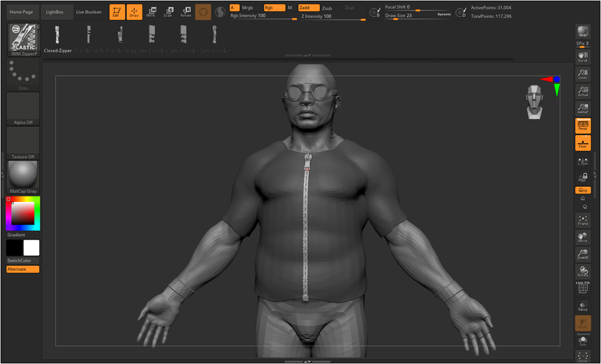This screenshot has width=601, height=364.
Task: Open the IMM ZipperP brush picker
Action: click(x=23, y=40)
